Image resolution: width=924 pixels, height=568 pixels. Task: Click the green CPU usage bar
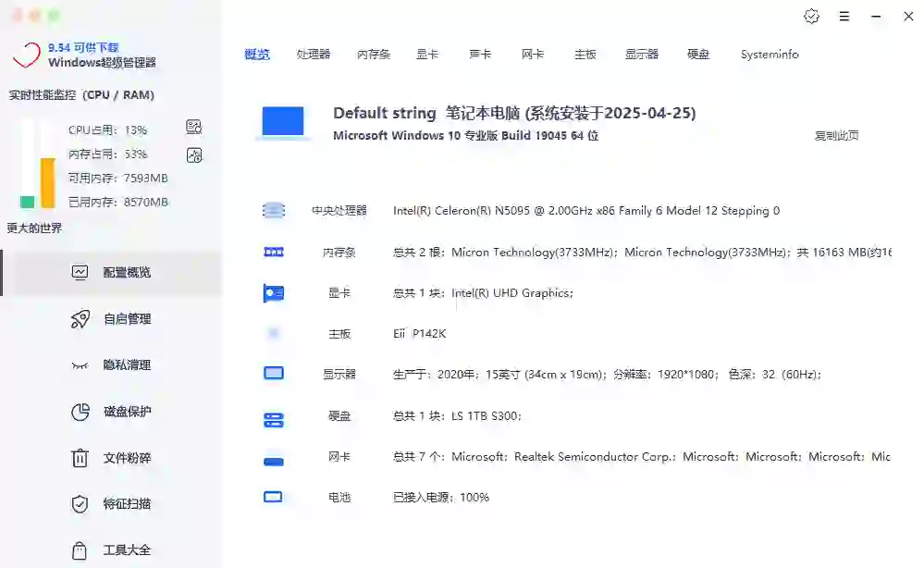pos(27,202)
